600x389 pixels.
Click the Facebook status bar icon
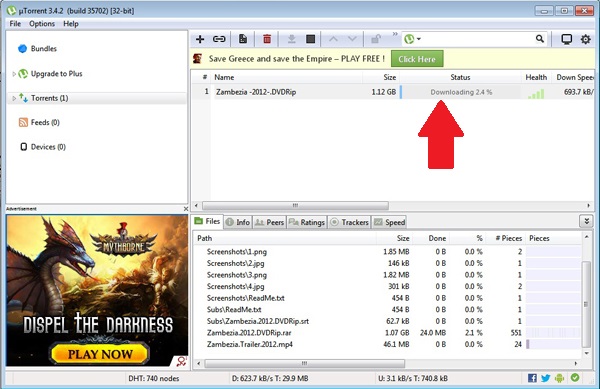pyautogui.click(x=532, y=378)
